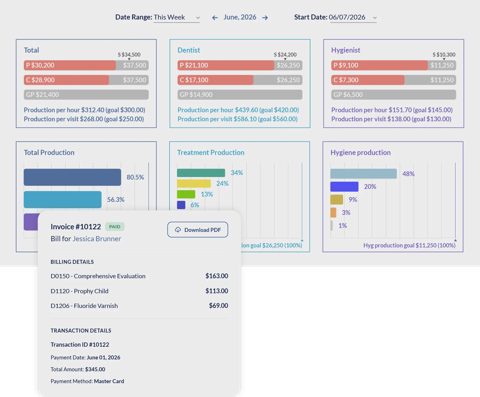Click the PAID status badge on invoice

pos(115,227)
